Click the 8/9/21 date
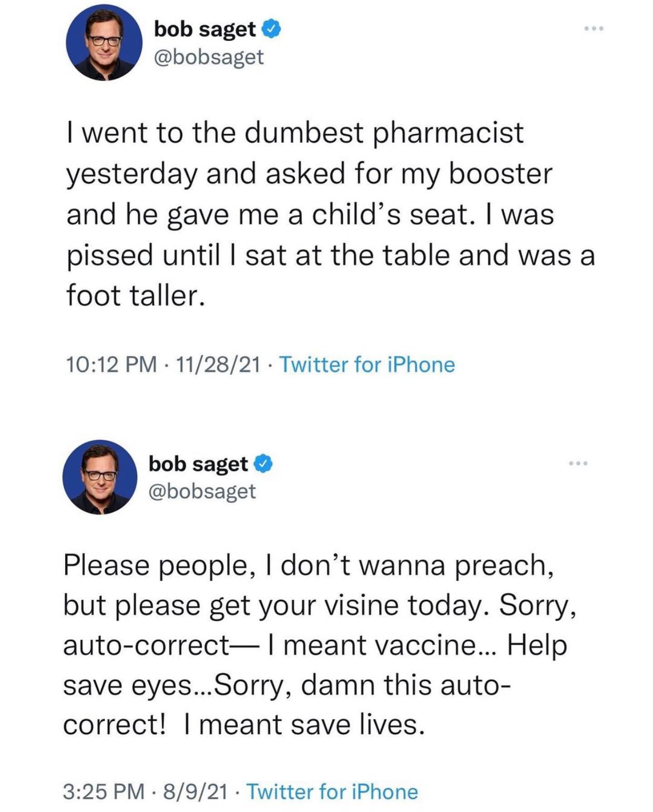653x812 pixels. 196,792
